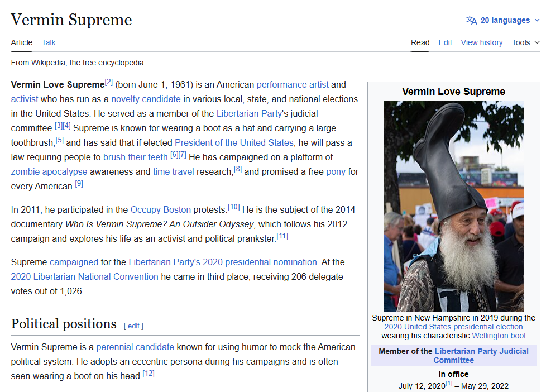Open the View history tab

[481, 42]
